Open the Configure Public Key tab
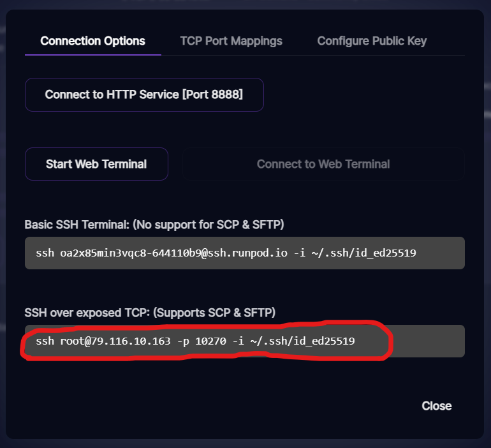Screen dimensions: 491x448 372,41
